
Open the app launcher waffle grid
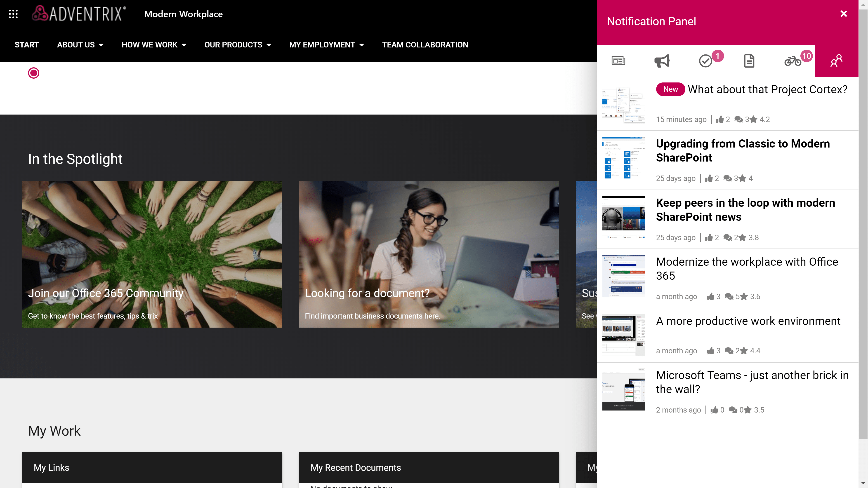pyautogui.click(x=13, y=14)
